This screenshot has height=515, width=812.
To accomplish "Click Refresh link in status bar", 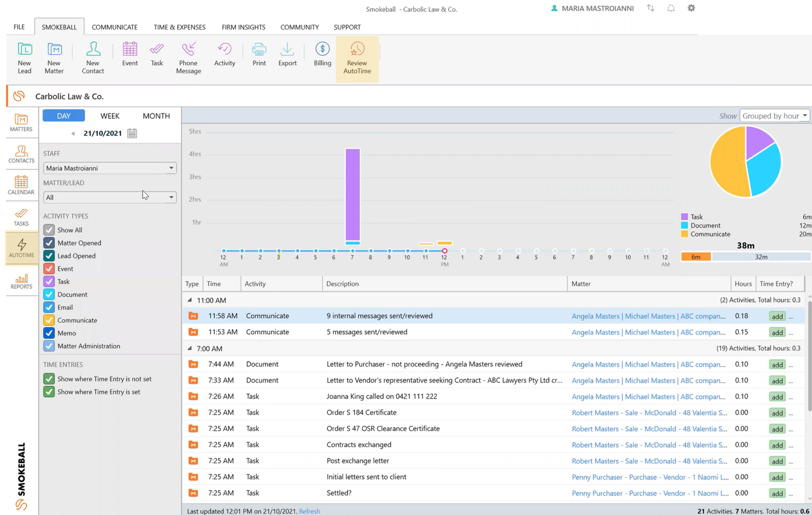I will (x=310, y=511).
